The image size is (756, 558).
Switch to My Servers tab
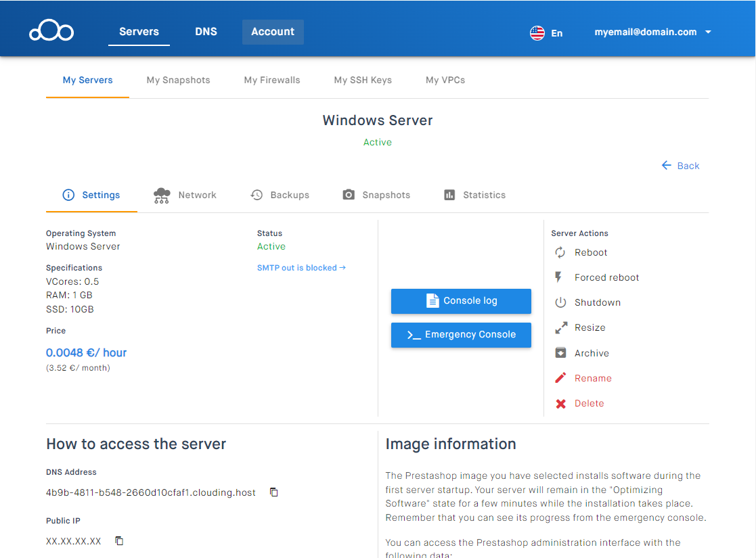pos(88,80)
